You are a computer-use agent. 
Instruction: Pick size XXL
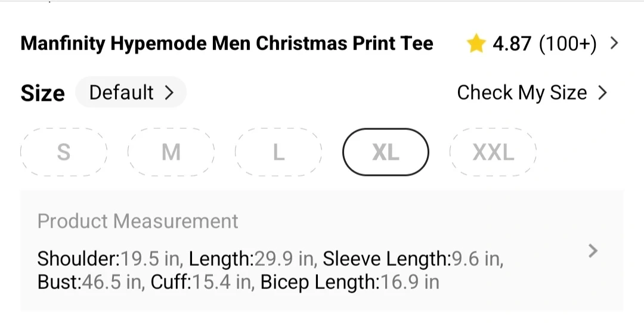(x=493, y=153)
